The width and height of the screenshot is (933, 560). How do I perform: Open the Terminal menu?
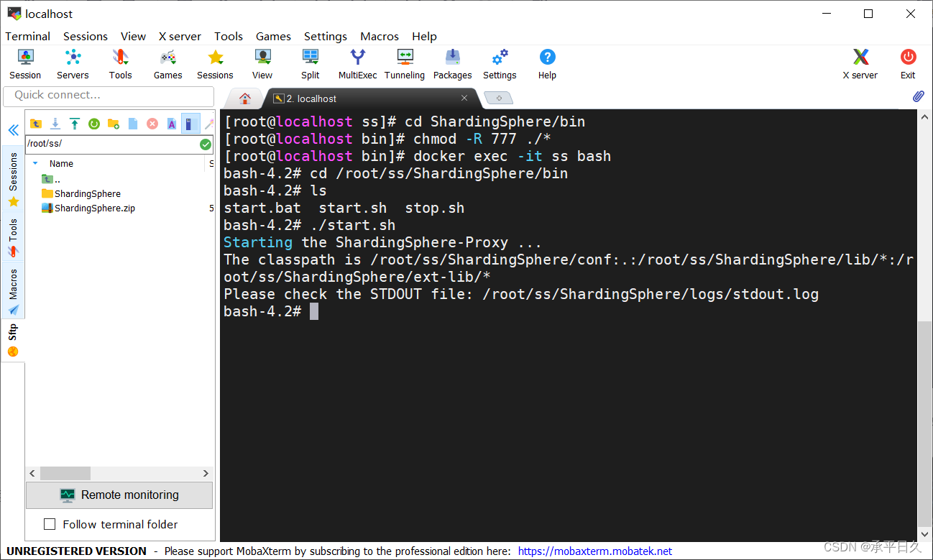click(28, 36)
